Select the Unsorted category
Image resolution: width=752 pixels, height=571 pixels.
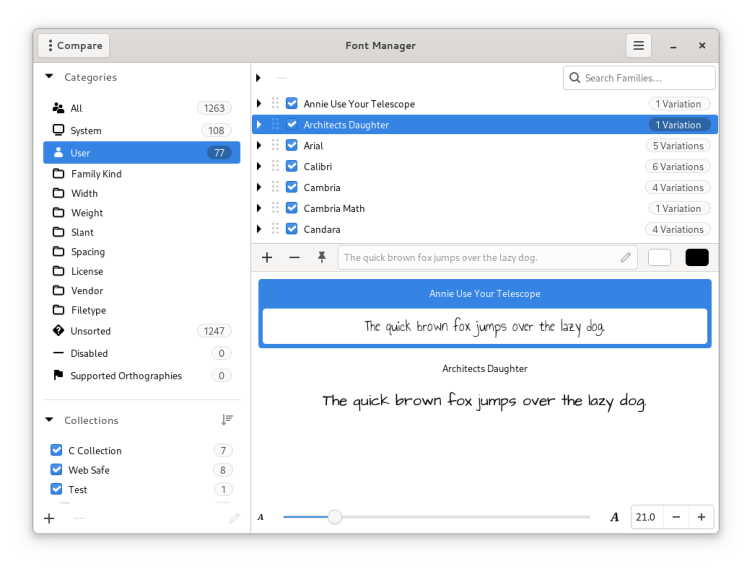[90, 331]
